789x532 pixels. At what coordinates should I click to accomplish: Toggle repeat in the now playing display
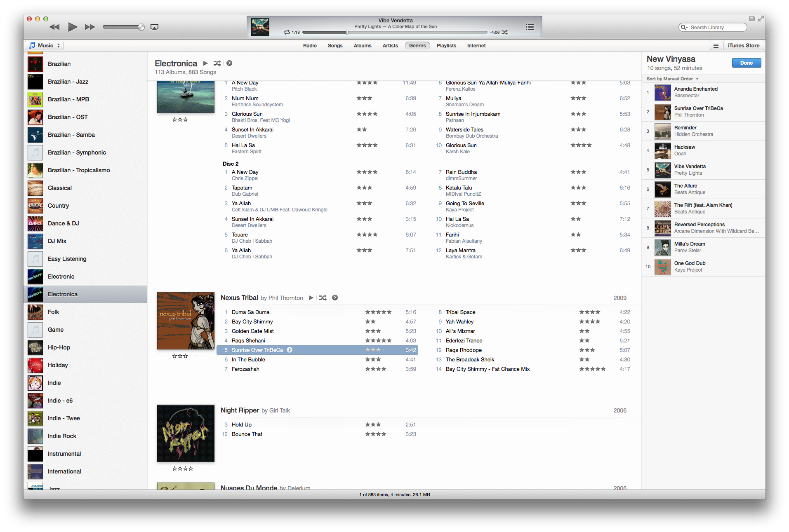coord(287,32)
